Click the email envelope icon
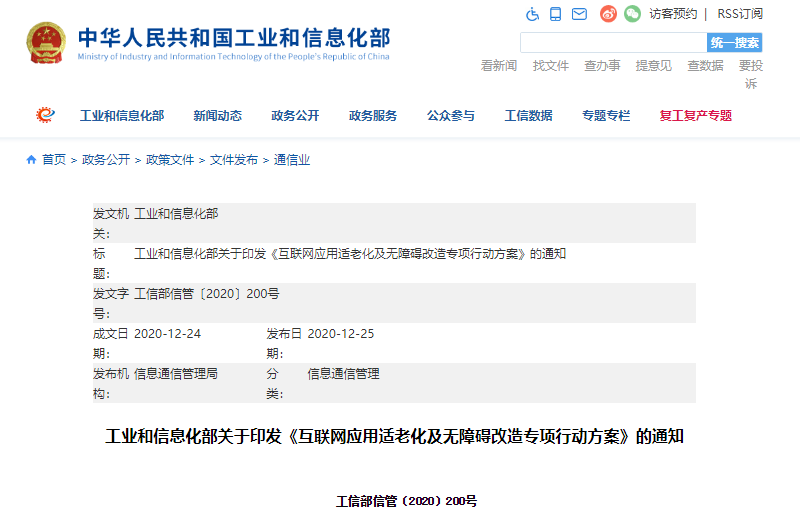The image size is (800, 528). pyautogui.click(x=579, y=14)
